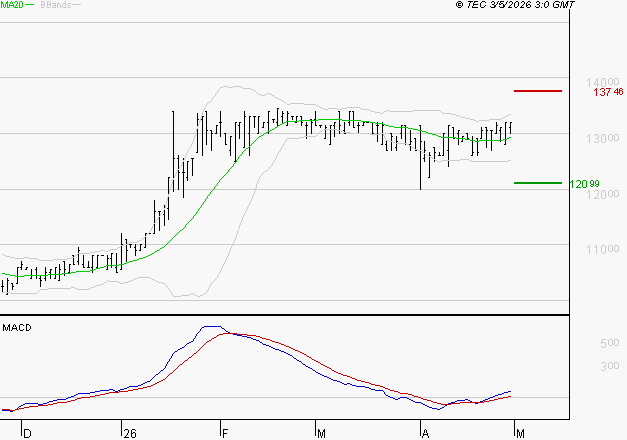Click the A month marker on time axis
Screen dimensions: 627x440
point(425,434)
